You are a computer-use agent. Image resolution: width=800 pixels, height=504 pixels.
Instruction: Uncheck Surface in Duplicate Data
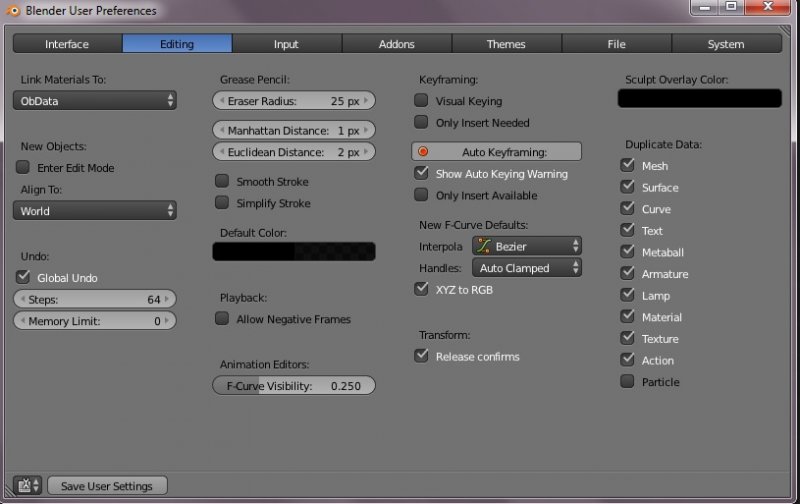(628, 187)
